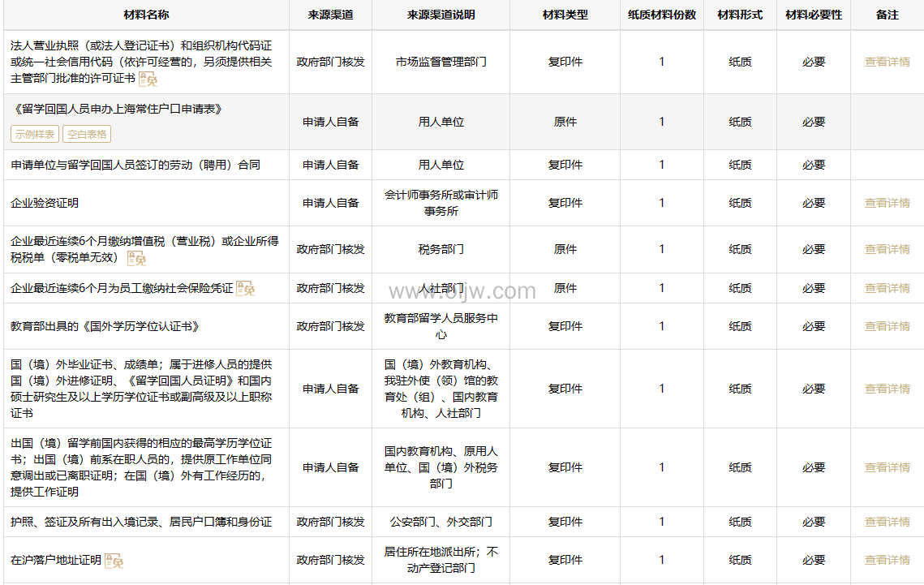Image resolution: width=924 pixels, height=585 pixels.
Task: Open the 示例样表 sample form
Action: [34, 135]
